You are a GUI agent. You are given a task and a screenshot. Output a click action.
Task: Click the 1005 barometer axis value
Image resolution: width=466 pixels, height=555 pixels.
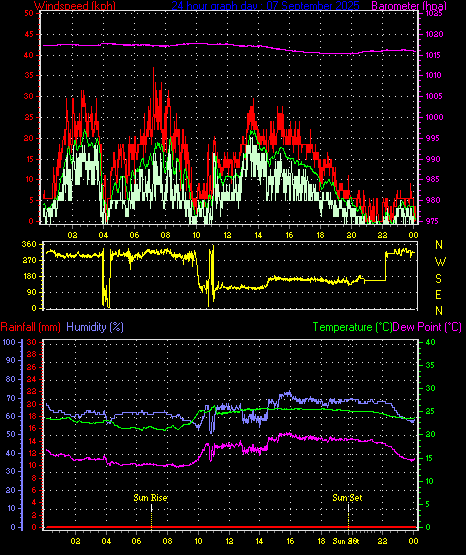434,96
